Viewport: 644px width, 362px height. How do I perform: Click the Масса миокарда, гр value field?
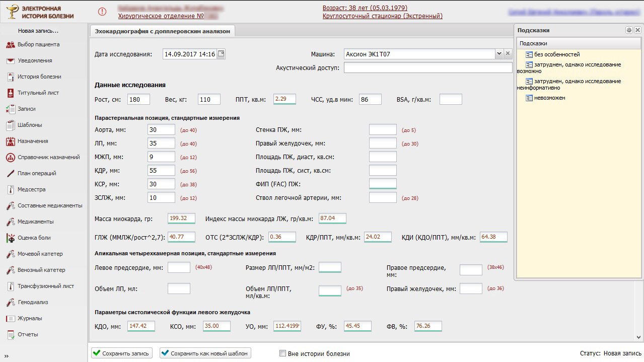181,219
